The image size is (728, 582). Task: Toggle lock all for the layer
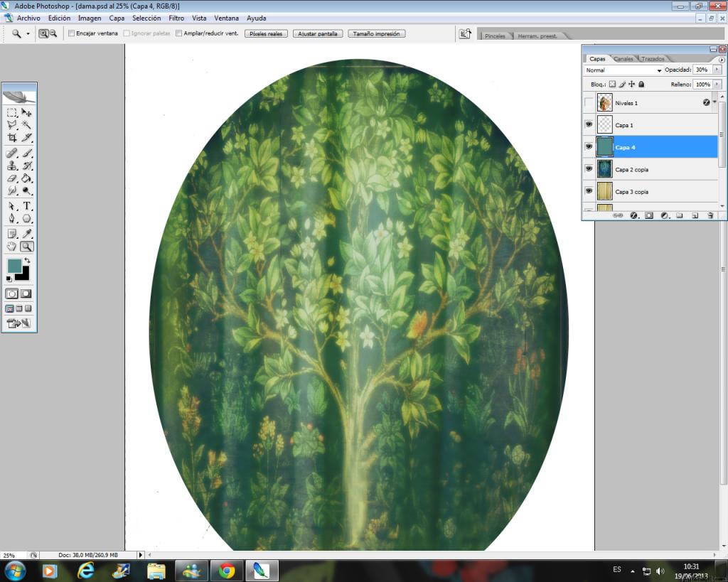(641, 84)
